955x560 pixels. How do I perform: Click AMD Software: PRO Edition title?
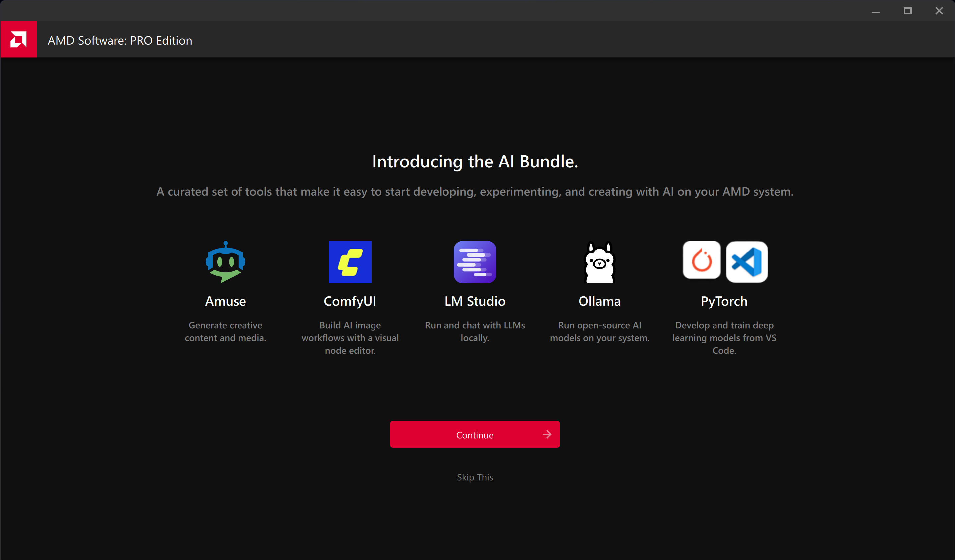(x=120, y=40)
